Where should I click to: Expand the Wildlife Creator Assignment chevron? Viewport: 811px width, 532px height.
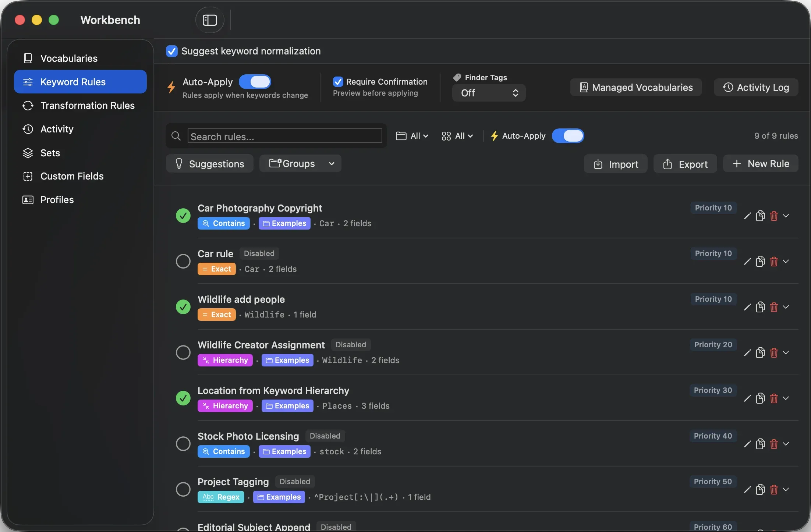pos(786,352)
